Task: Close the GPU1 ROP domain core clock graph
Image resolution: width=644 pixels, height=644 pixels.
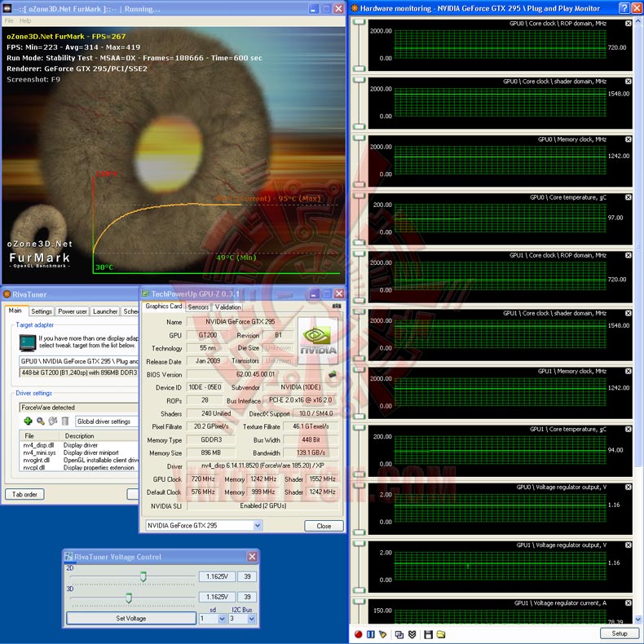Action: [628, 255]
